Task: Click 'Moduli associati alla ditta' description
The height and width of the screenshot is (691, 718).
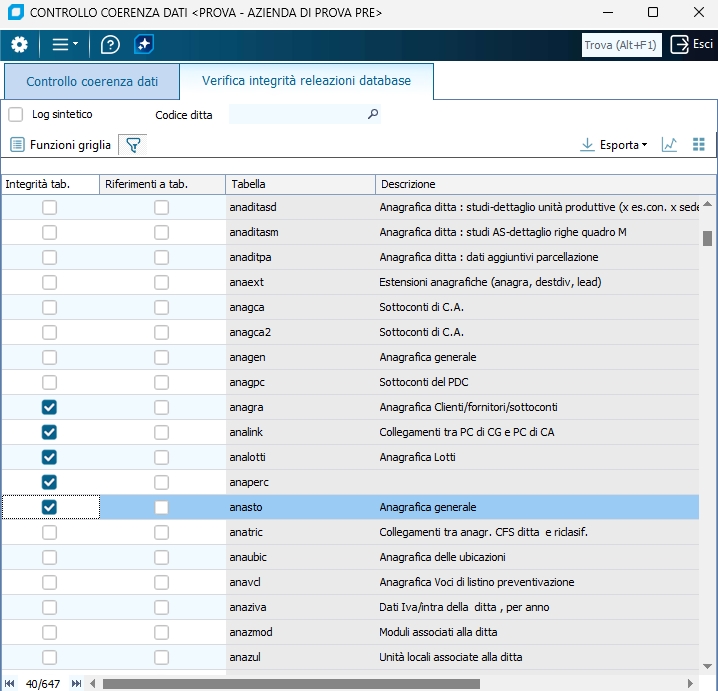Action: (438, 632)
